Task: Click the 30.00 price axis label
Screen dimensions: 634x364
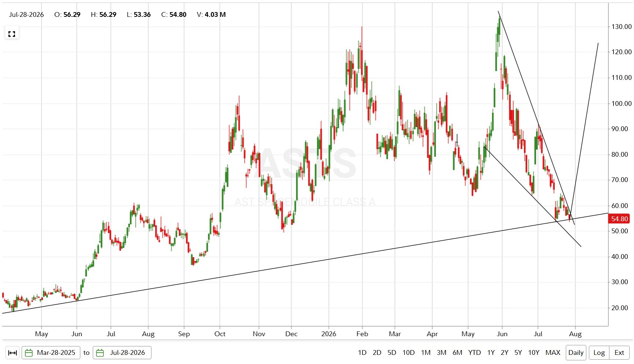Action: [x=620, y=282]
